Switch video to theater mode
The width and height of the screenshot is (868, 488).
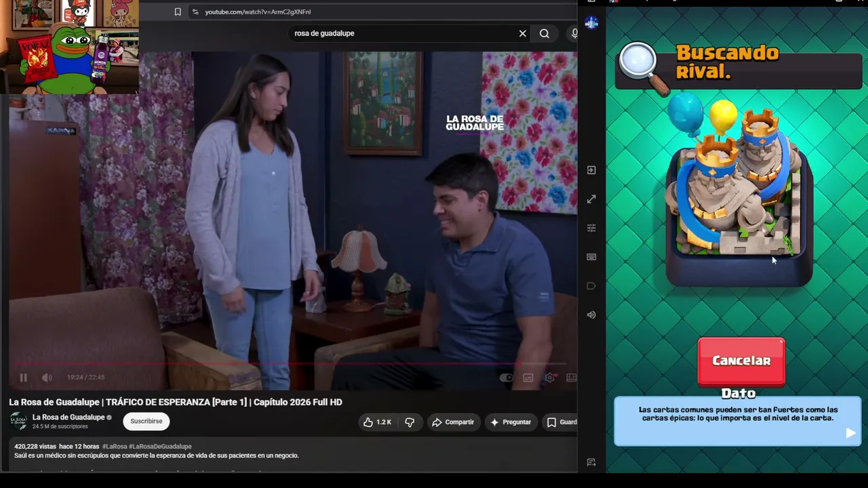point(572,378)
